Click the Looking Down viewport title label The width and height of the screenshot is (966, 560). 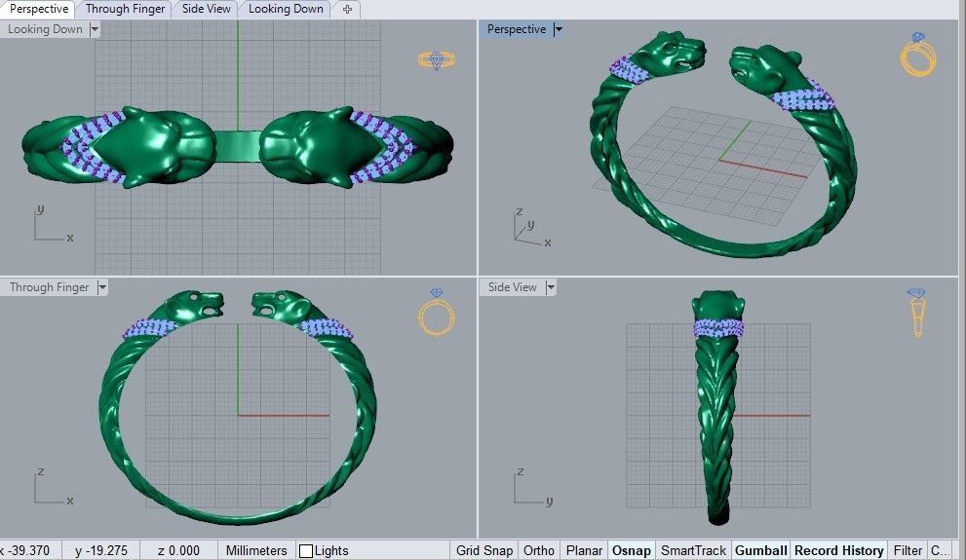45,29
